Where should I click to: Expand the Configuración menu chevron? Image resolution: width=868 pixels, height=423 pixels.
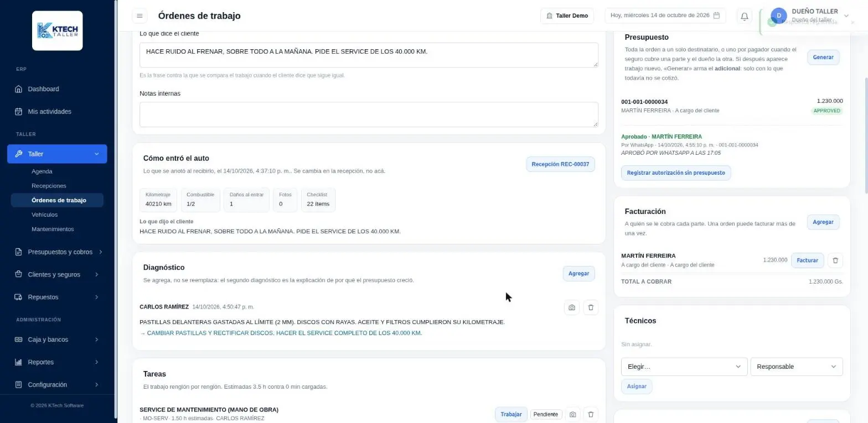97,385
